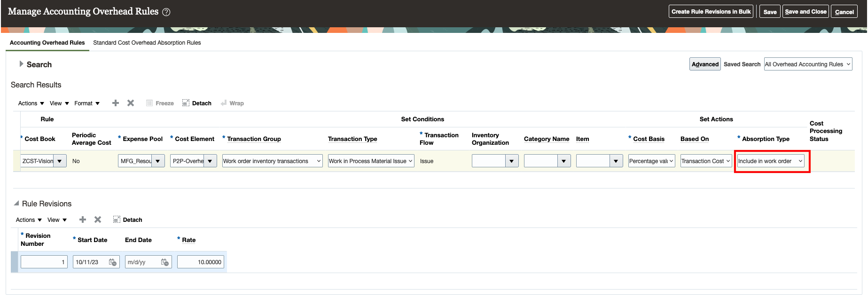Open the Cost Book dropdown arrow

click(60, 161)
